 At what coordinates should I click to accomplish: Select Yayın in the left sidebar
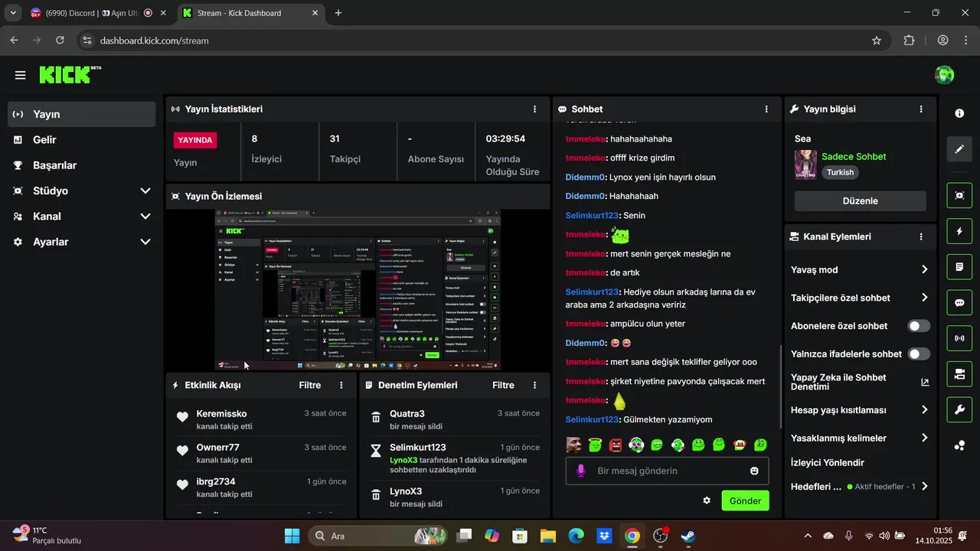pyautogui.click(x=82, y=114)
